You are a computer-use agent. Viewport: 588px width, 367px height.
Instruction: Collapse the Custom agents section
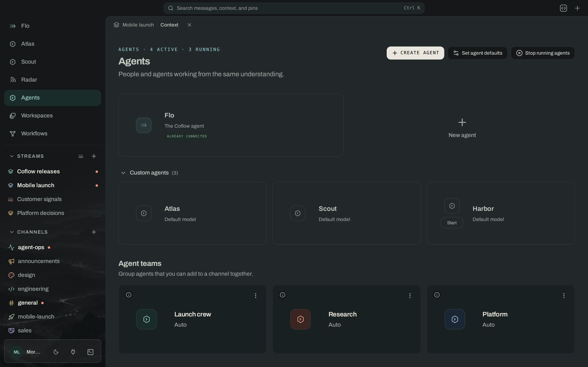click(x=123, y=173)
